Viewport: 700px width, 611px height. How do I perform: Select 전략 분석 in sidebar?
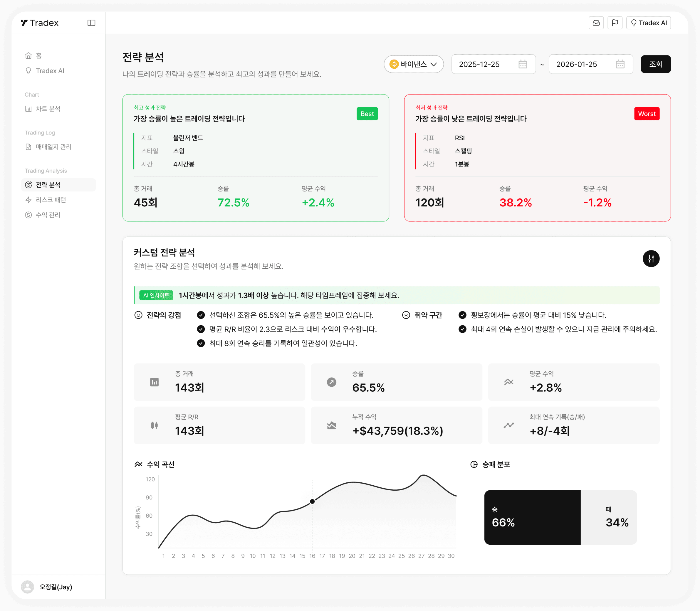click(58, 185)
